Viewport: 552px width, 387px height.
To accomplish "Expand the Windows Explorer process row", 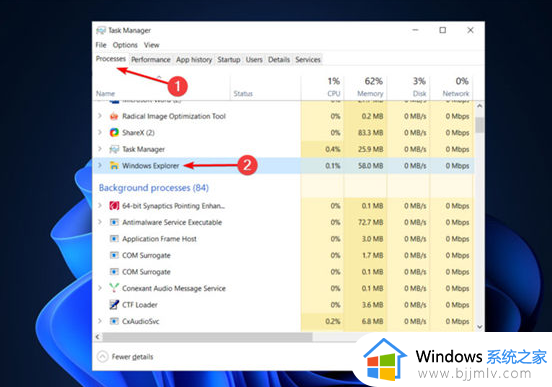I will [x=100, y=165].
